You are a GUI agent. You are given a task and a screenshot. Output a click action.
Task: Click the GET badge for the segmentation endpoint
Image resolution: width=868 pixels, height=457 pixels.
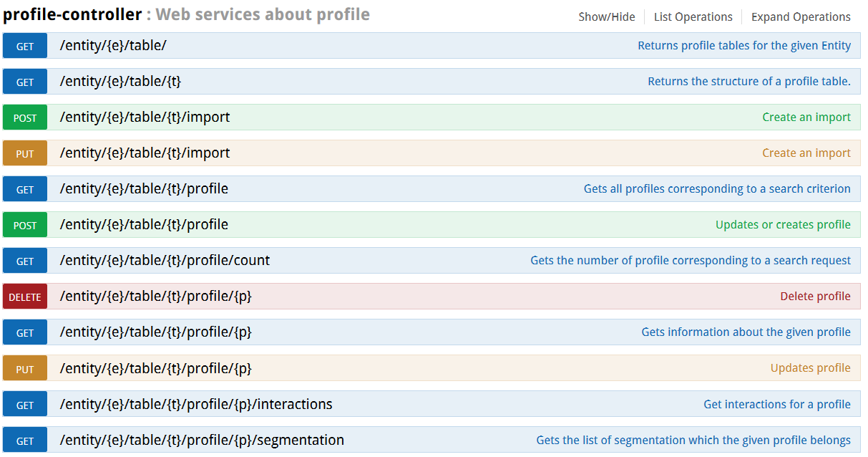[25, 440]
